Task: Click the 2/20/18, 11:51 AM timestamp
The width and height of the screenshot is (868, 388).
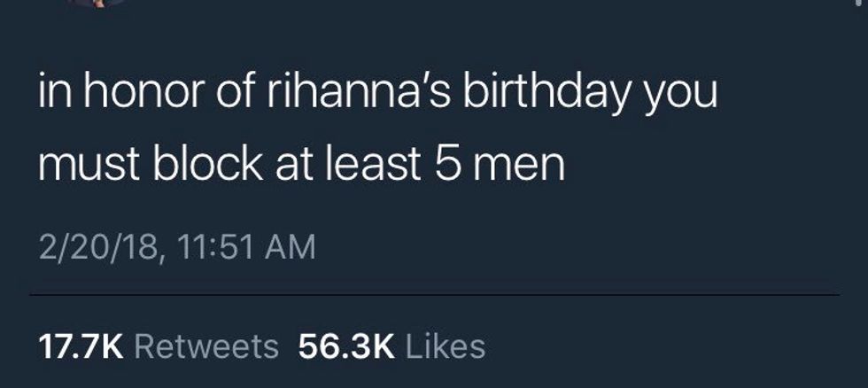Action: (x=176, y=245)
